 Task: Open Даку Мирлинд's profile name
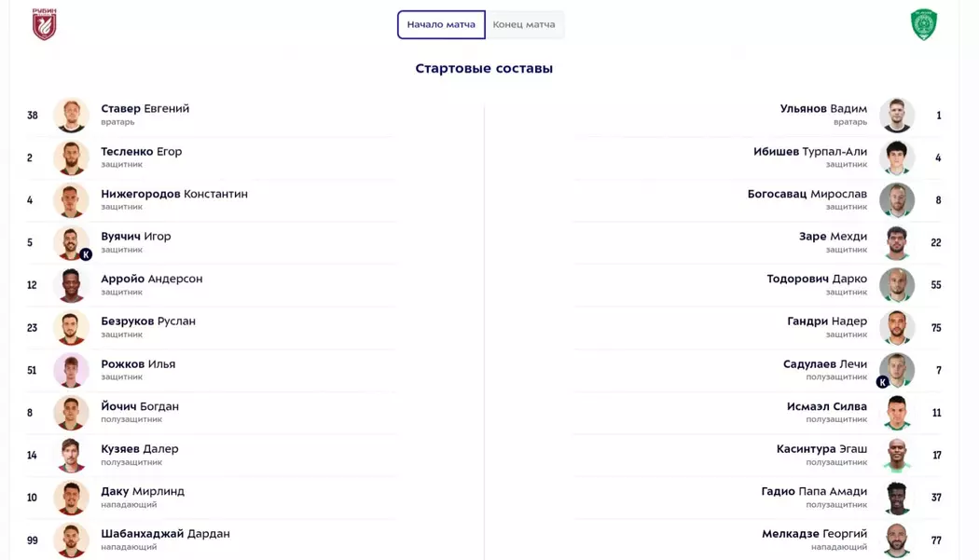click(143, 491)
